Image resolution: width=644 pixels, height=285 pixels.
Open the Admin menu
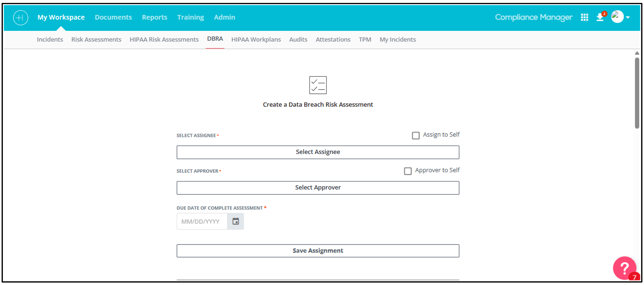click(x=225, y=17)
